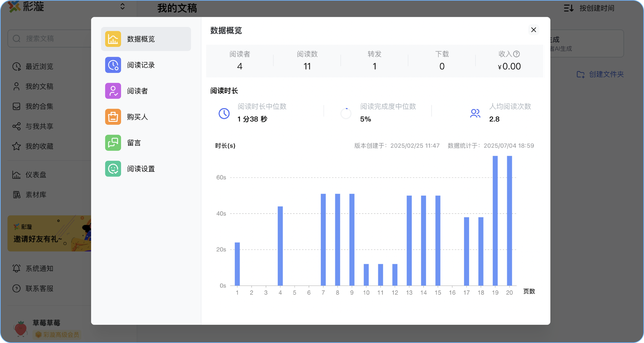
Task: Select 最近浏览 from the sidebar
Action: click(x=39, y=66)
